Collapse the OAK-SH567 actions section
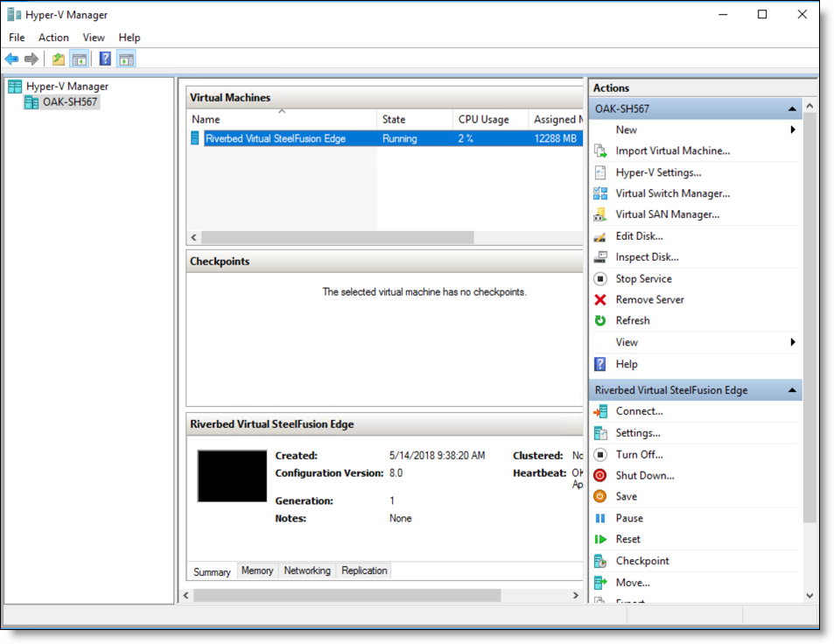The image size is (834, 644). pyautogui.click(x=792, y=109)
